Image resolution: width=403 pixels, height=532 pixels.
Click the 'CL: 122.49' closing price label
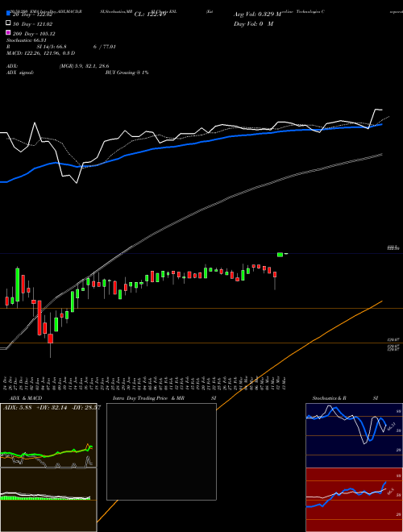[x=150, y=15]
